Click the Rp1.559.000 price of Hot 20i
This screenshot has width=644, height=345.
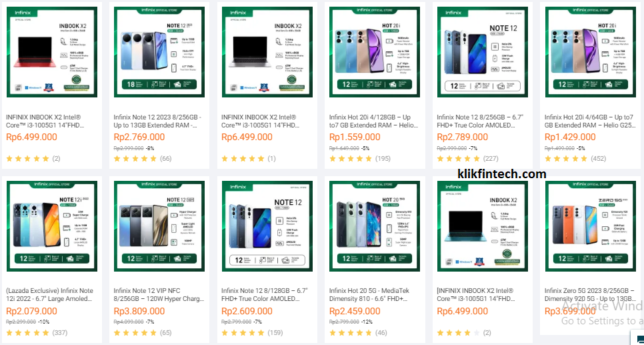tap(355, 137)
